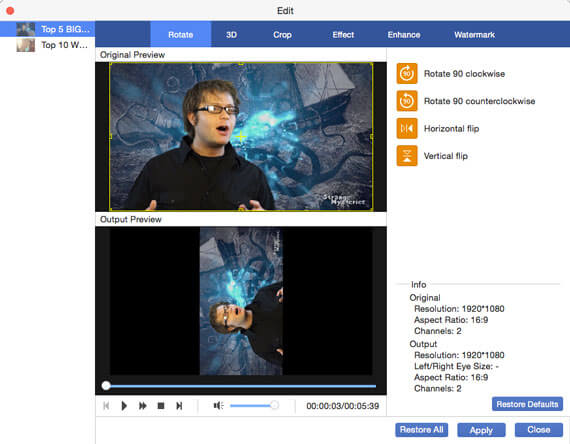Adjust the volume slider handle

pos(274,405)
